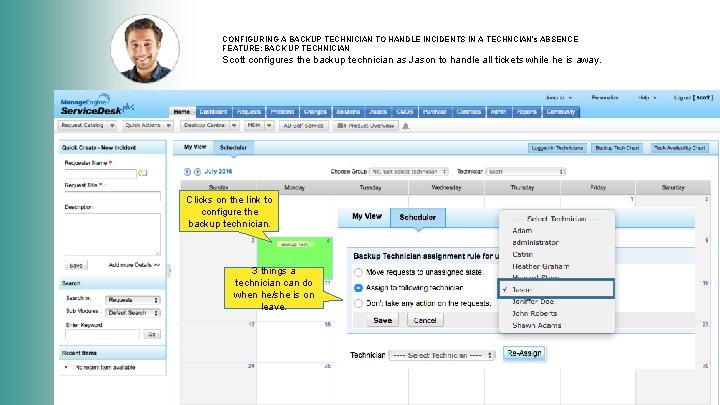Open the Reports tab
Image resolution: width=720 pixels, height=405 pixels.
click(x=527, y=112)
